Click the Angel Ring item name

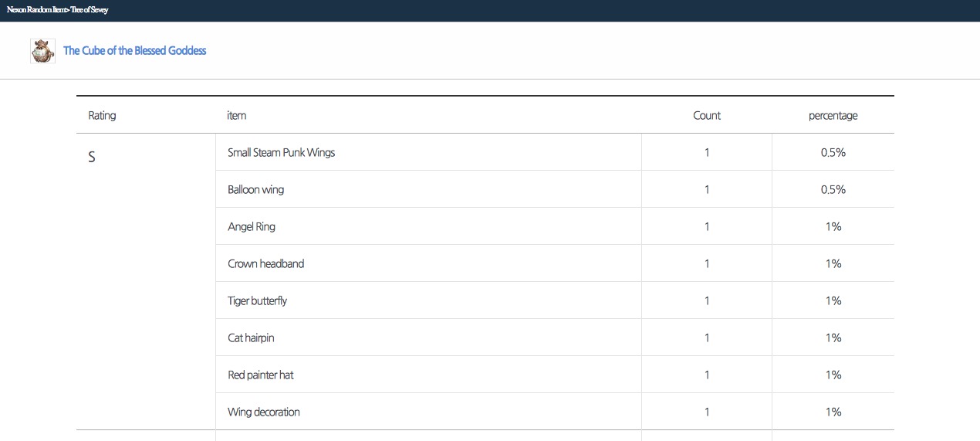[x=251, y=227]
